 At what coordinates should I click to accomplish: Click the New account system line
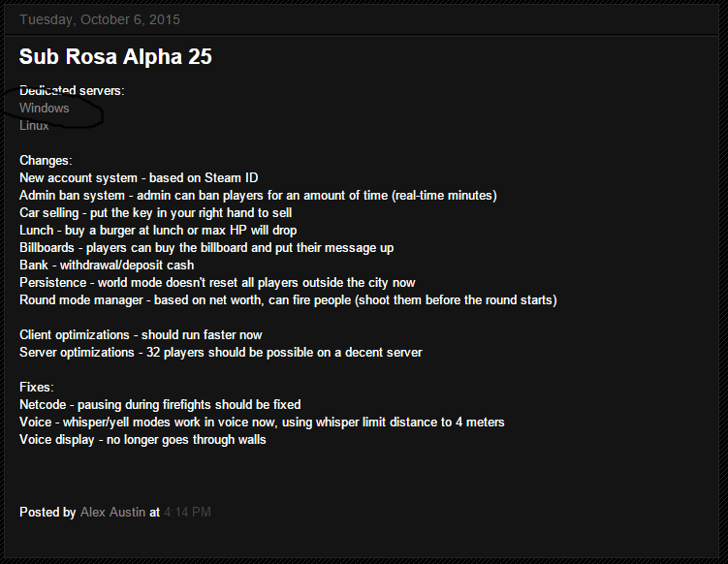[139, 178]
